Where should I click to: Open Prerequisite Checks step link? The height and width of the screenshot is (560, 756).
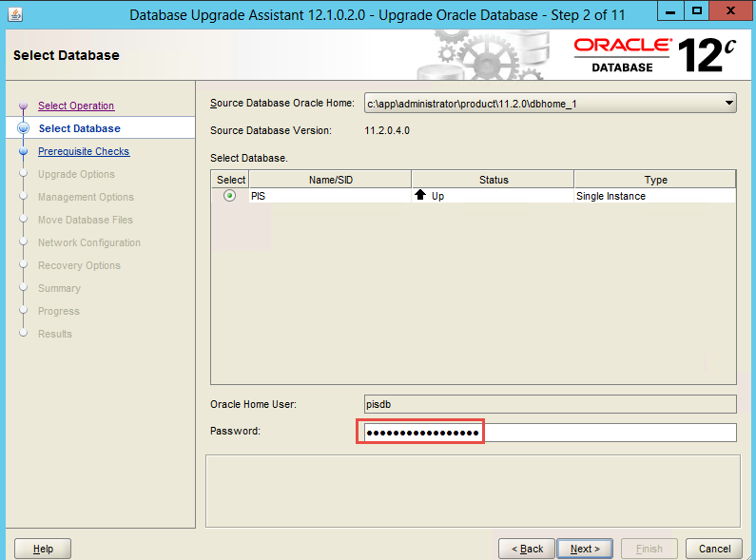click(84, 151)
